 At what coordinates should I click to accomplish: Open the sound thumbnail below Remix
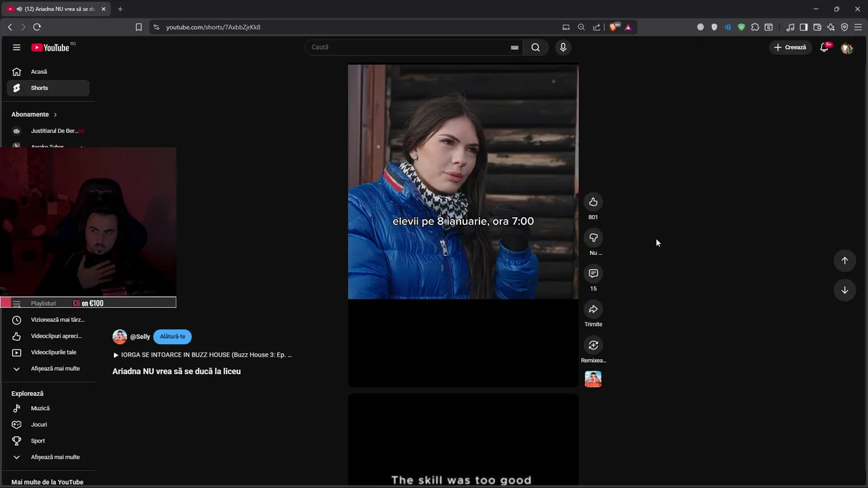[x=593, y=380]
